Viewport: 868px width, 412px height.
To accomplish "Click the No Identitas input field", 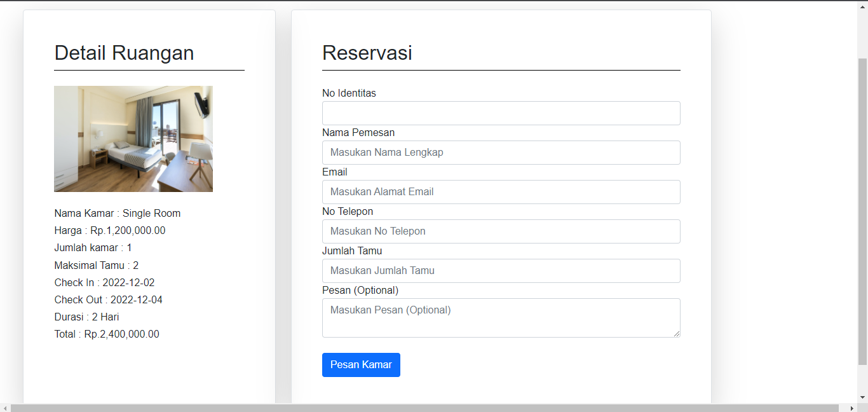I will pos(501,113).
